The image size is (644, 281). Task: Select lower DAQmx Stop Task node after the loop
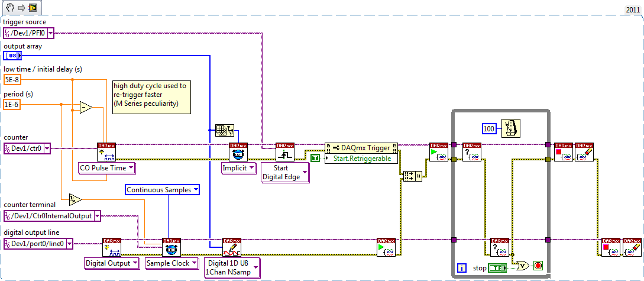pyautogui.click(x=611, y=247)
